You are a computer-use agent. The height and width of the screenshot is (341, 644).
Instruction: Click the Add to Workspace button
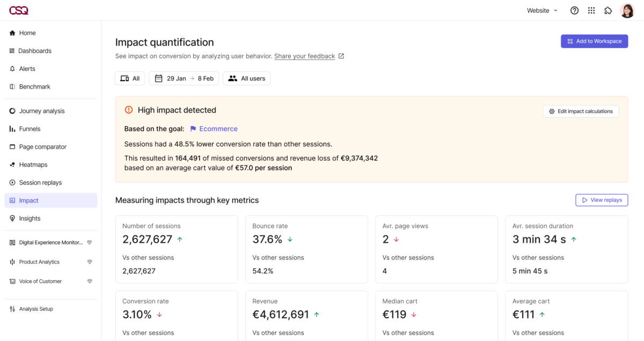coord(594,41)
